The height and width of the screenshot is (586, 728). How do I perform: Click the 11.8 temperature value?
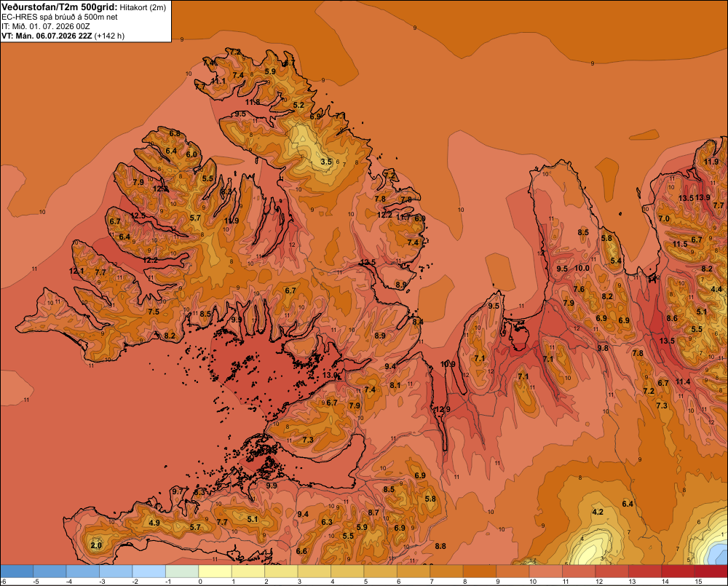pos(253,102)
